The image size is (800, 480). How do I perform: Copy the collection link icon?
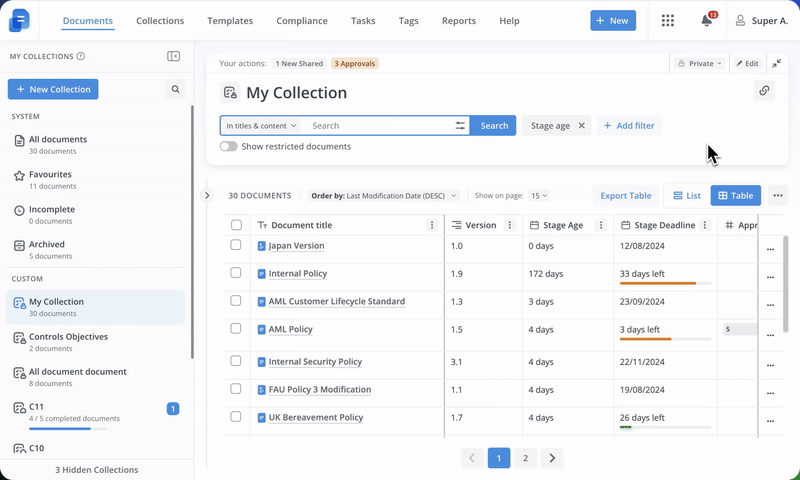pos(764,90)
